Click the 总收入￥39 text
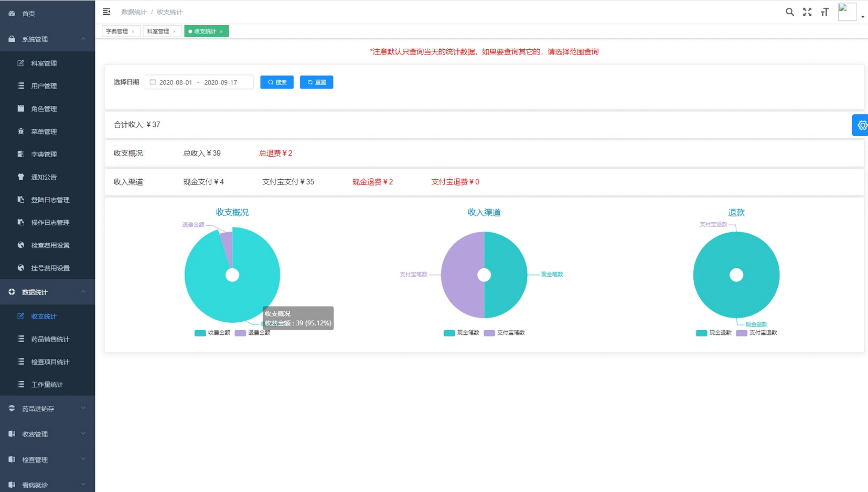 (x=202, y=153)
